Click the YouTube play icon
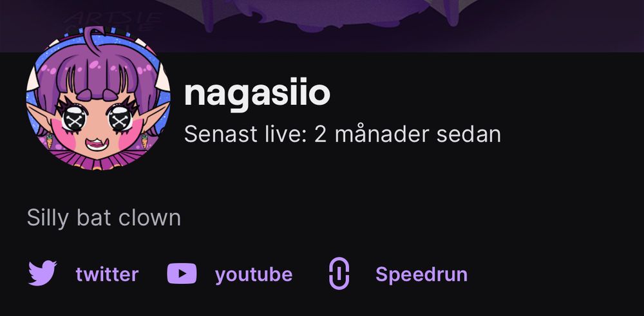644x316 pixels. click(182, 274)
